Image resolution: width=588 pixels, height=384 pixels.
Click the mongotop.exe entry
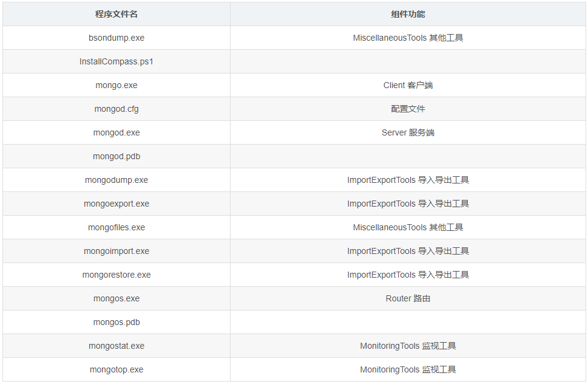pos(117,369)
